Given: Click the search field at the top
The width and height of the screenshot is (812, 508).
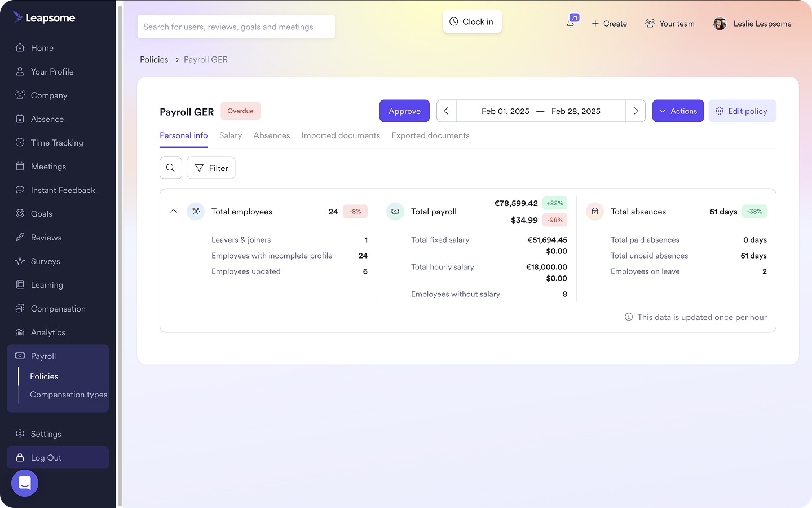Looking at the screenshot, I should pos(236,26).
